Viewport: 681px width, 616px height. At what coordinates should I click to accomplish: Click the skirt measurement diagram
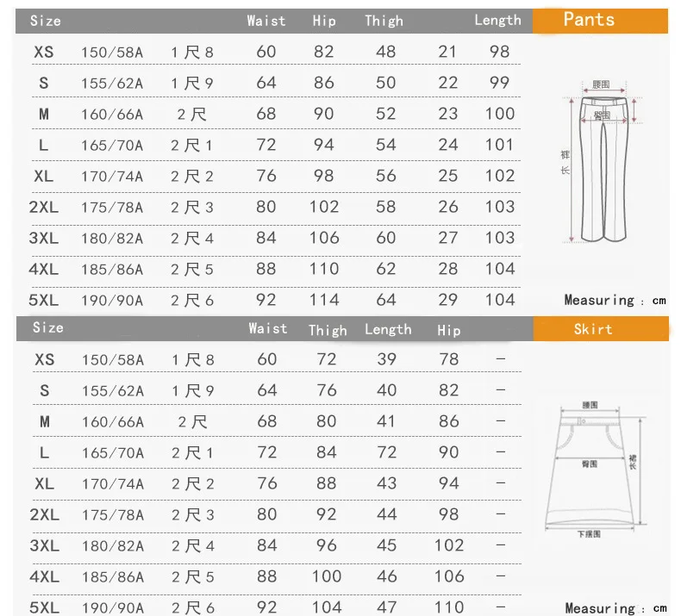(x=597, y=470)
